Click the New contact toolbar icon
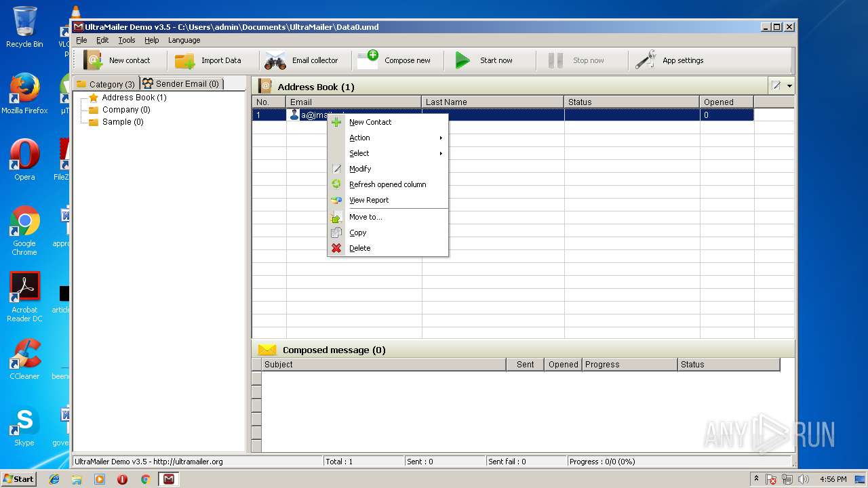The image size is (868, 488). point(93,60)
